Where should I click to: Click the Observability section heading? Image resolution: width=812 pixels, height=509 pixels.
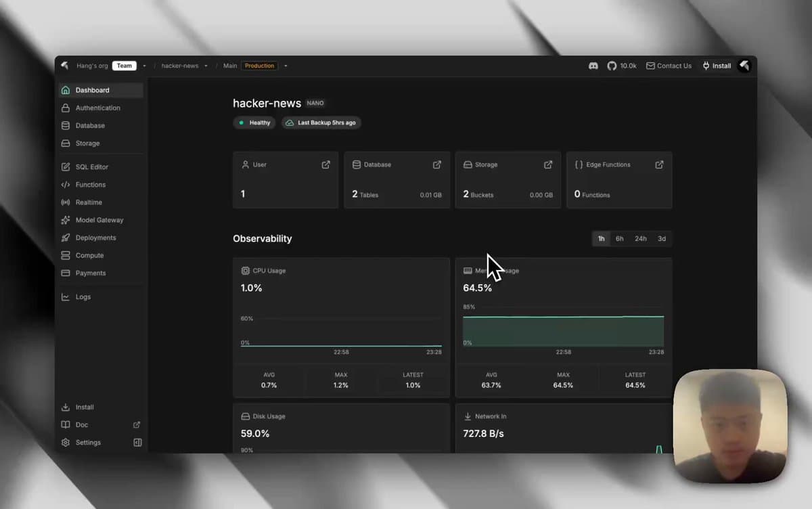click(263, 239)
